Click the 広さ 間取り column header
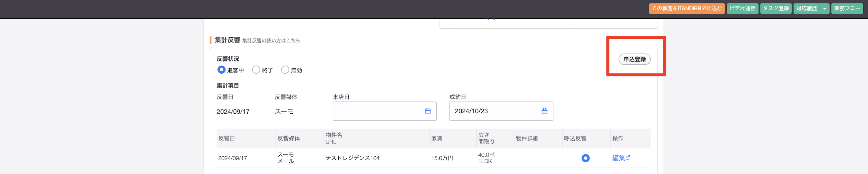The height and width of the screenshot is (174, 868). [495, 138]
